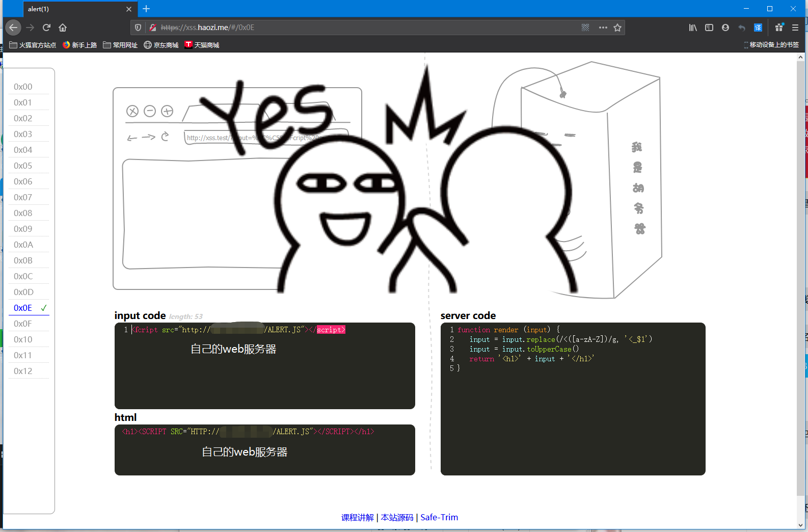Select level 0x00 in sidebar
The height and width of the screenshot is (532, 808).
29,87
